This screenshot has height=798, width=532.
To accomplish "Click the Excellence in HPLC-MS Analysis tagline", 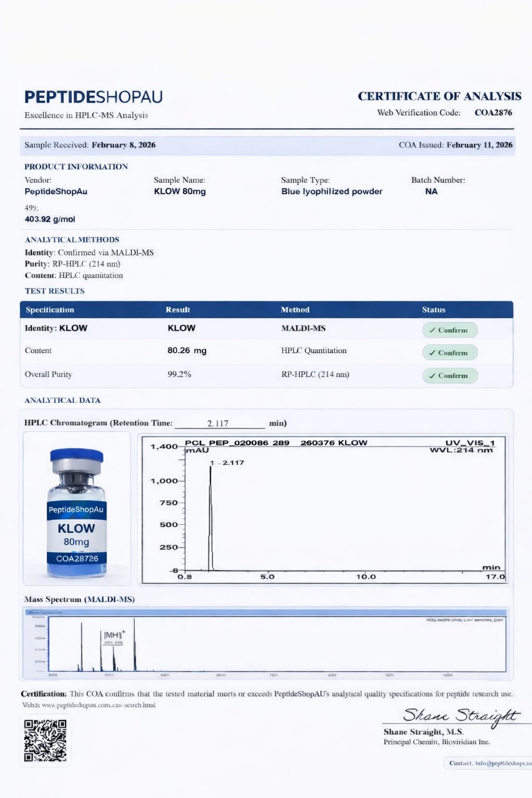I will (86, 115).
